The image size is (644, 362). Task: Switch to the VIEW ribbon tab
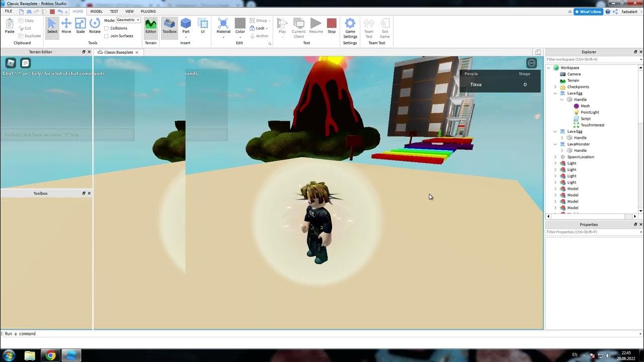(129, 11)
